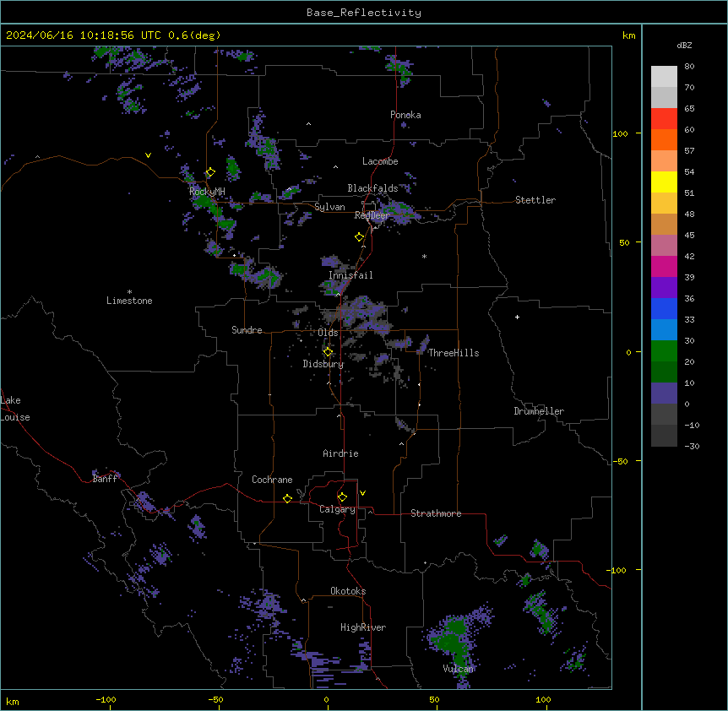Choose the orange 57-60 dBZ legend swatch

click(664, 140)
